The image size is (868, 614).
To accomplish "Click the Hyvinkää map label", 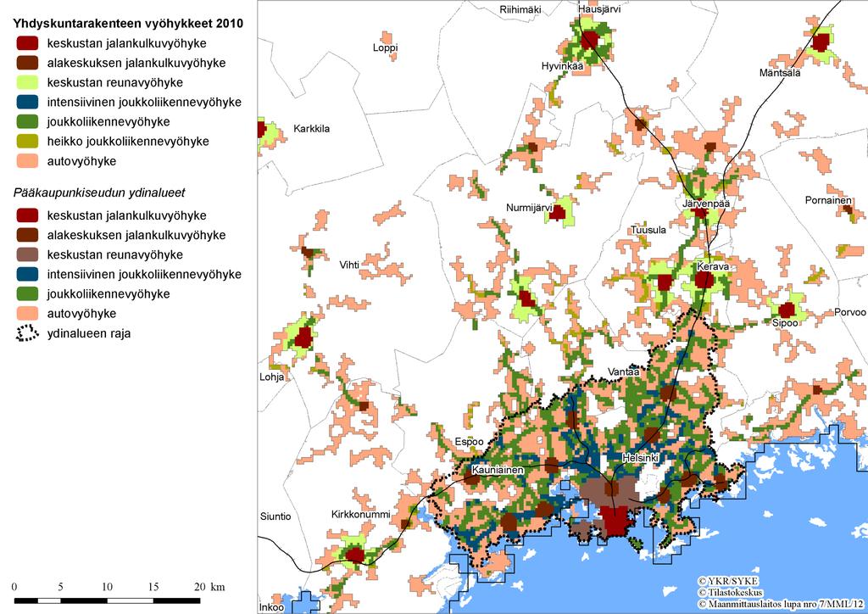I will (x=563, y=66).
